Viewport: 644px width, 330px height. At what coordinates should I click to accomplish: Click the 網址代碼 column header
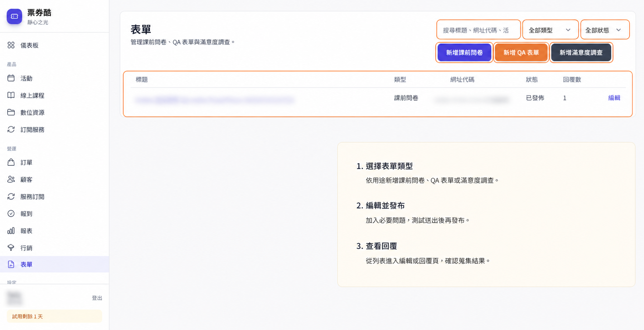coord(462,79)
